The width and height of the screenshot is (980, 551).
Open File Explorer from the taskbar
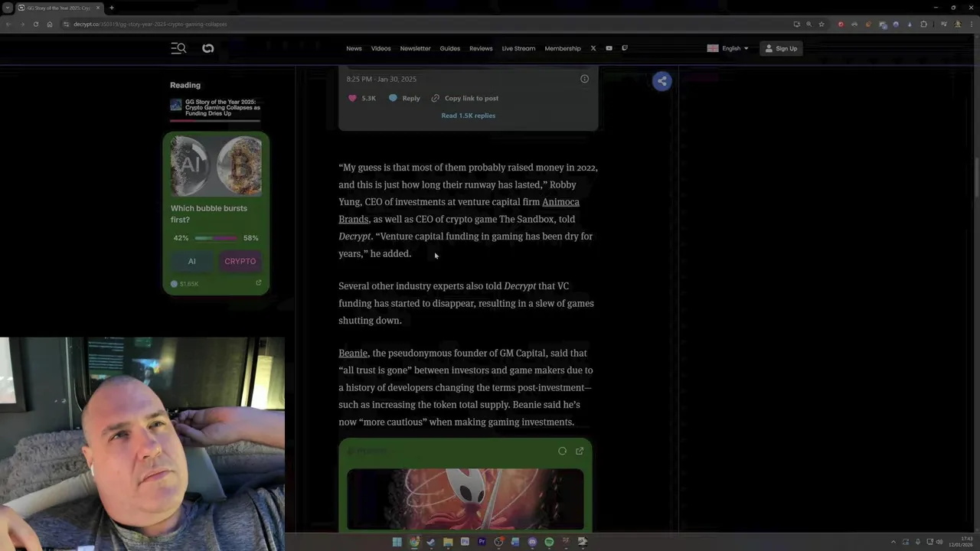(x=448, y=542)
